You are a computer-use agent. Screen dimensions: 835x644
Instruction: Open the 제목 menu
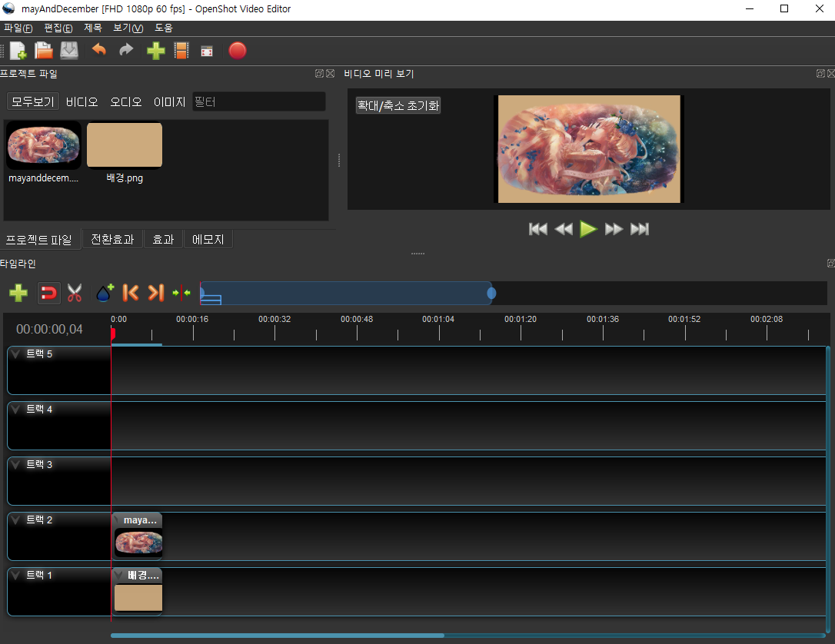point(93,28)
